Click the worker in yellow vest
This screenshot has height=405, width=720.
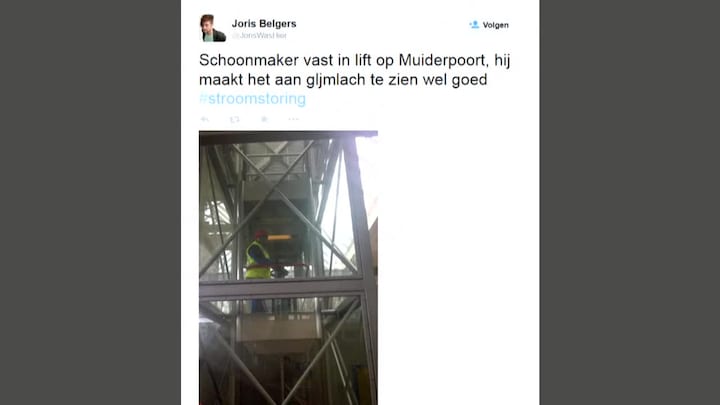coord(259,256)
